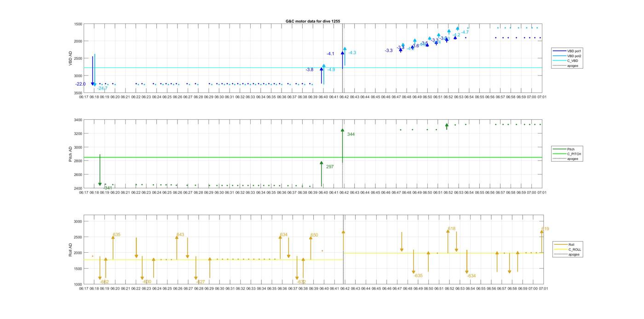644x319 pixels.
Task: Click the "-24.7" VBD value label
Action: click(102, 88)
